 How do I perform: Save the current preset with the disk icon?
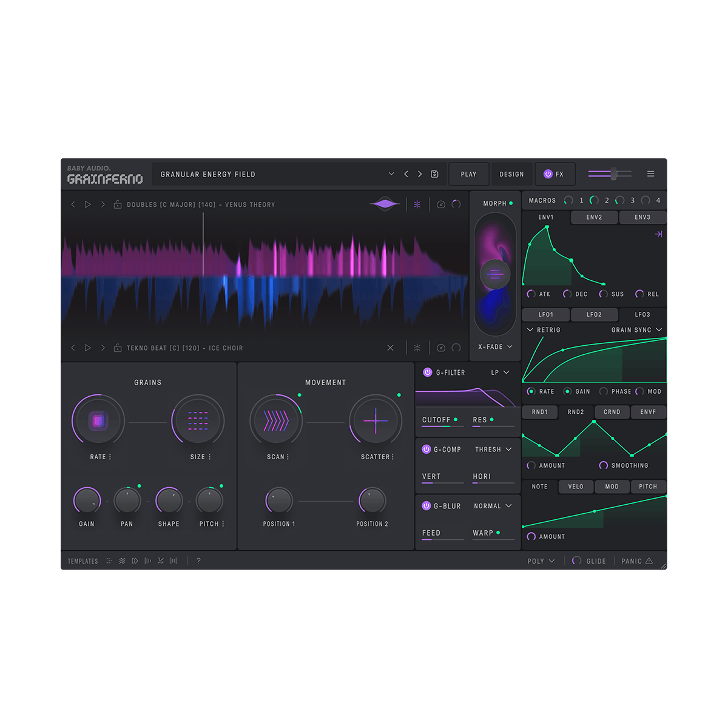[x=434, y=174]
